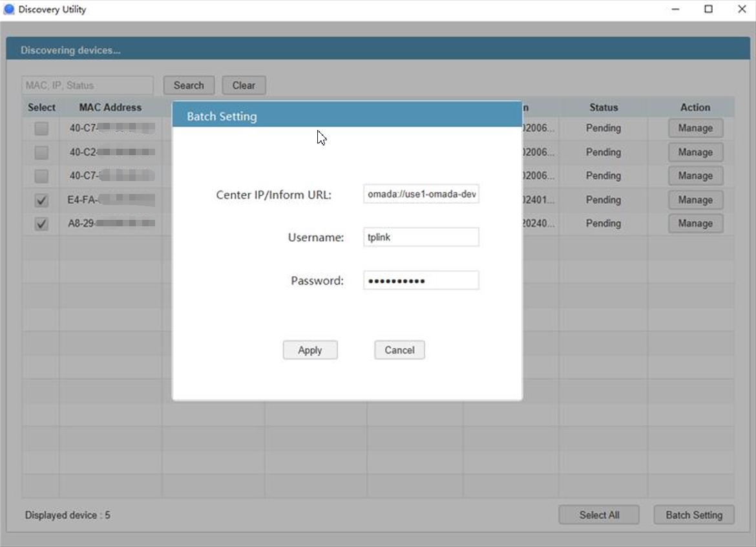This screenshot has width=756, height=547.
Task: Click the Clear button
Action: pos(244,85)
